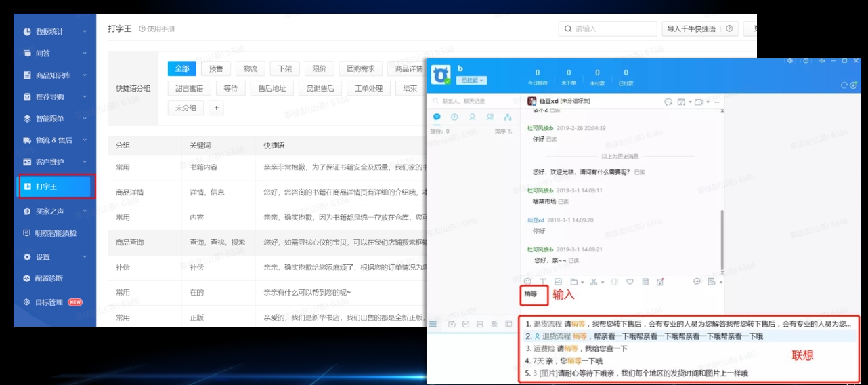Switch to the single contact tab
Image resolution: width=868 pixels, height=385 pixels.
(472, 117)
